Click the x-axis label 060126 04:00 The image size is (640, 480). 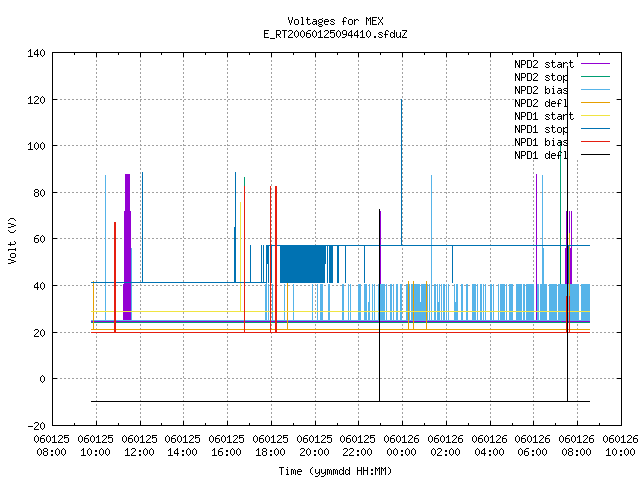[489, 446]
